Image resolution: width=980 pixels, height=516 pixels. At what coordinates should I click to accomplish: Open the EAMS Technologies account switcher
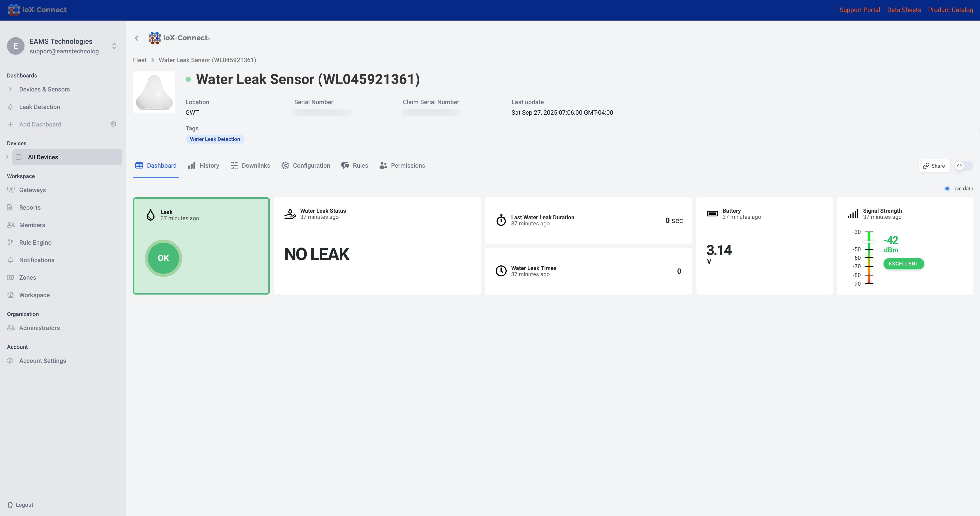pos(114,46)
